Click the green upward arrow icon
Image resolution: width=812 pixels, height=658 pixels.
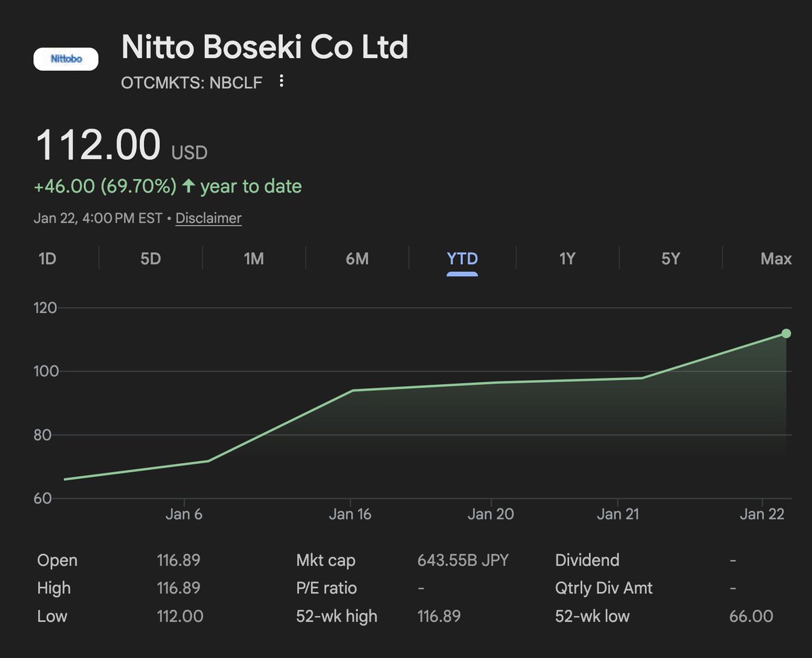point(189,186)
